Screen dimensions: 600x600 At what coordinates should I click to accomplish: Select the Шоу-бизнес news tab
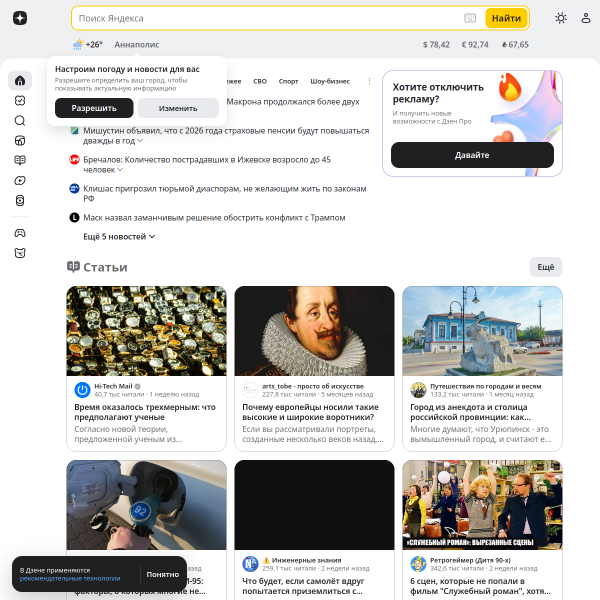(330, 81)
